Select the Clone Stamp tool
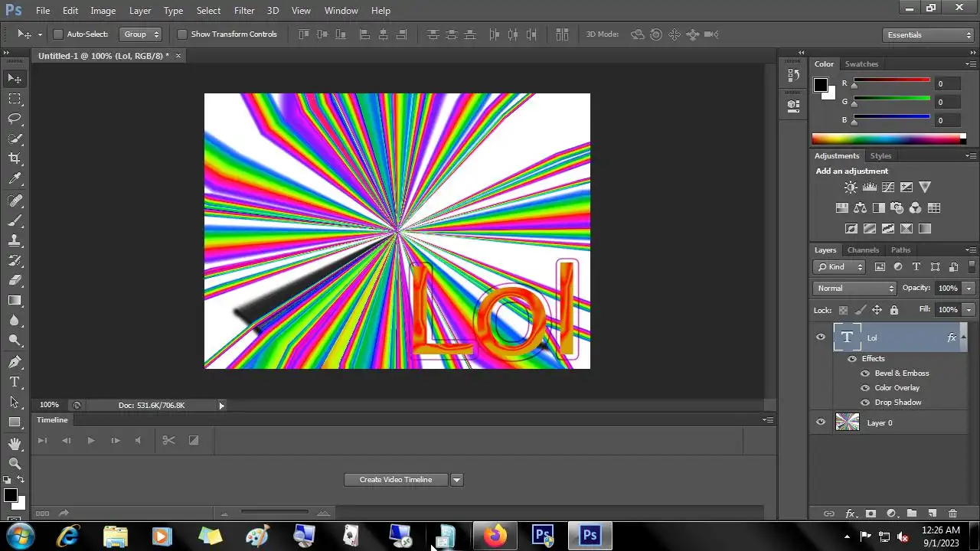The width and height of the screenshot is (980, 551). [15, 240]
